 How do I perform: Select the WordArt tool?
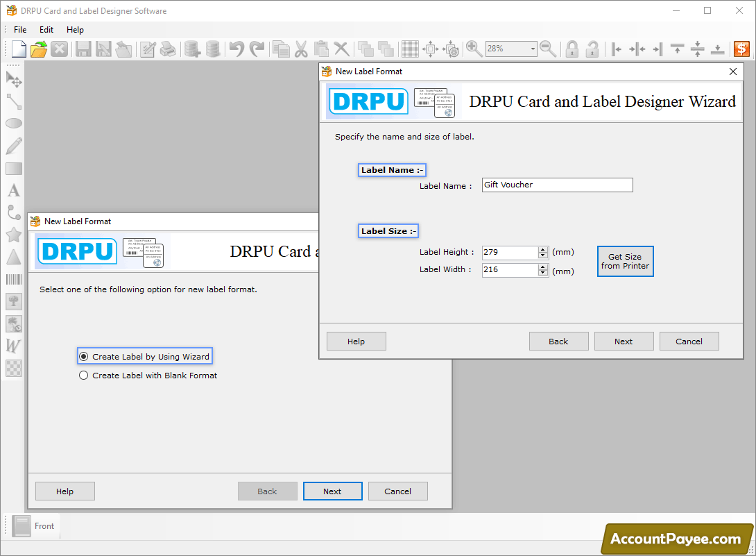(x=13, y=346)
